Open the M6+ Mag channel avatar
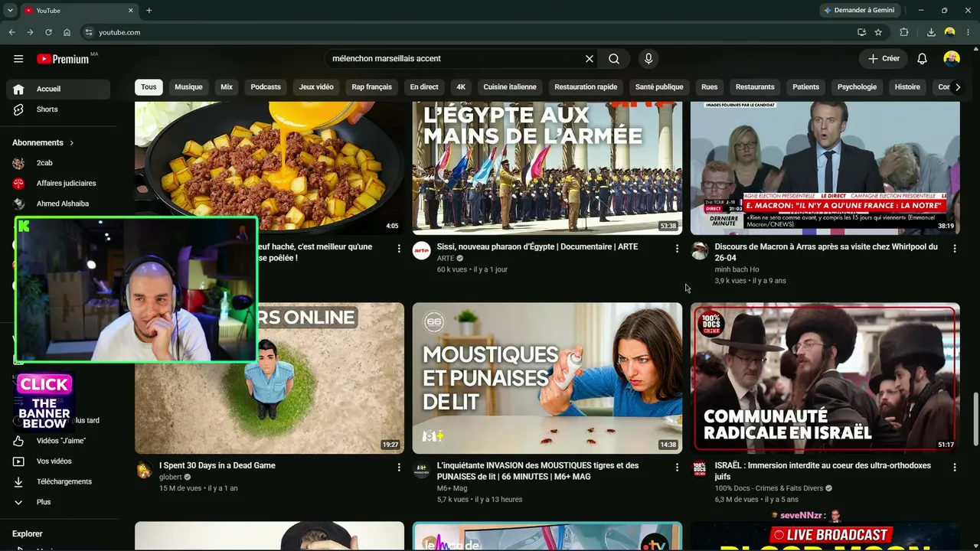The image size is (980, 551). (422, 470)
